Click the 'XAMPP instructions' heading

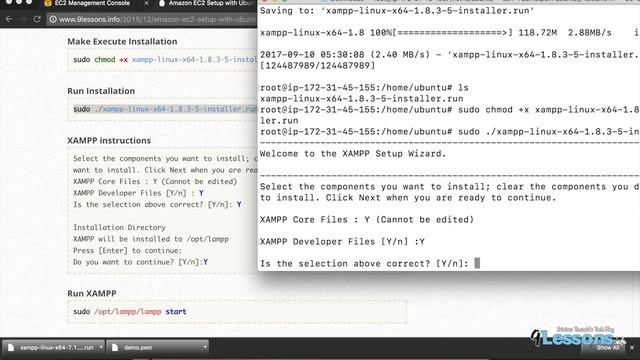pos(109,140)
